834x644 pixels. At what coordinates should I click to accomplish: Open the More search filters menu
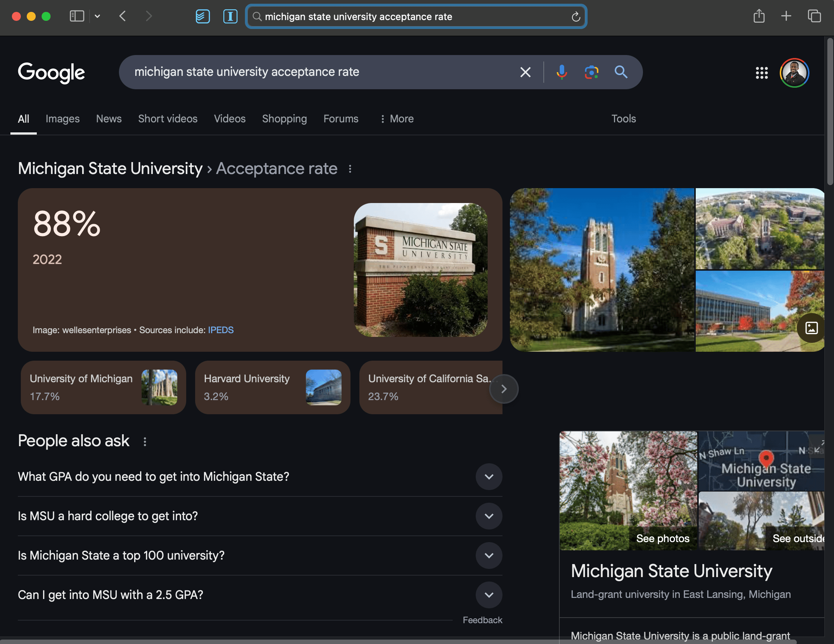tap(397, 119)
